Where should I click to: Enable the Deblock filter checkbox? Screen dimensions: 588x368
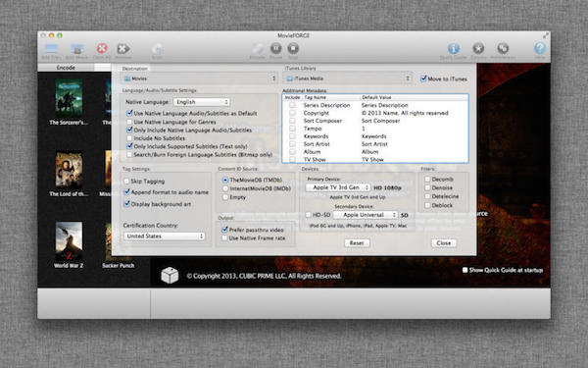point(427,205)
